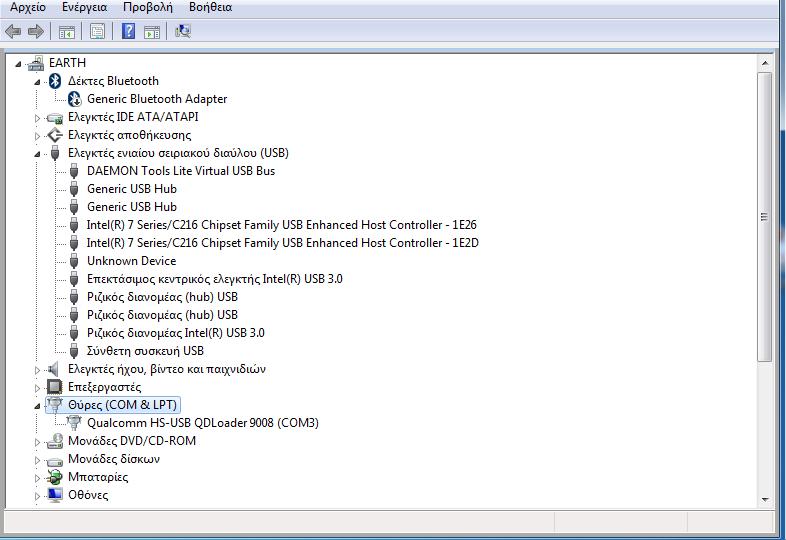786x540 pixels.
Task: Click the Scan for hardware changes icon
Action: pyautogui.click(x=183, y=31)
